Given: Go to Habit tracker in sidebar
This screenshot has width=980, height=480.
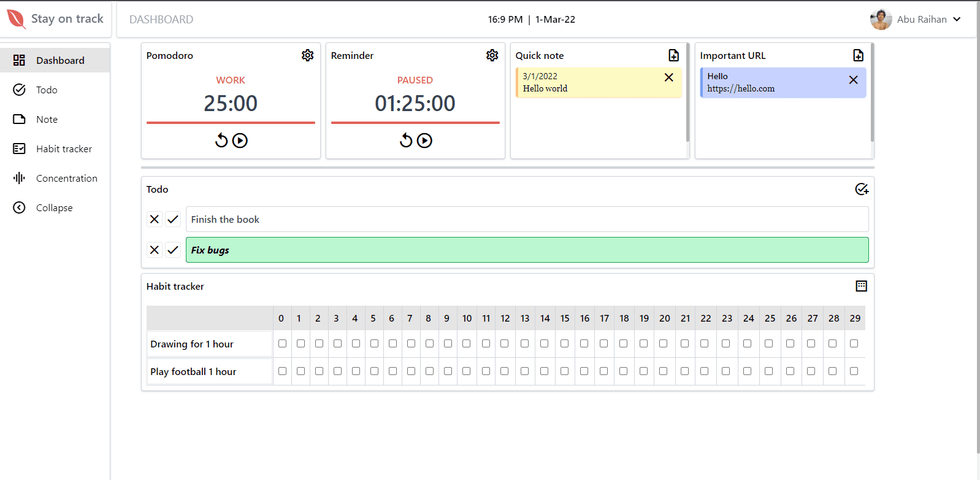Looking at the screenshot, I should point(64,149).
